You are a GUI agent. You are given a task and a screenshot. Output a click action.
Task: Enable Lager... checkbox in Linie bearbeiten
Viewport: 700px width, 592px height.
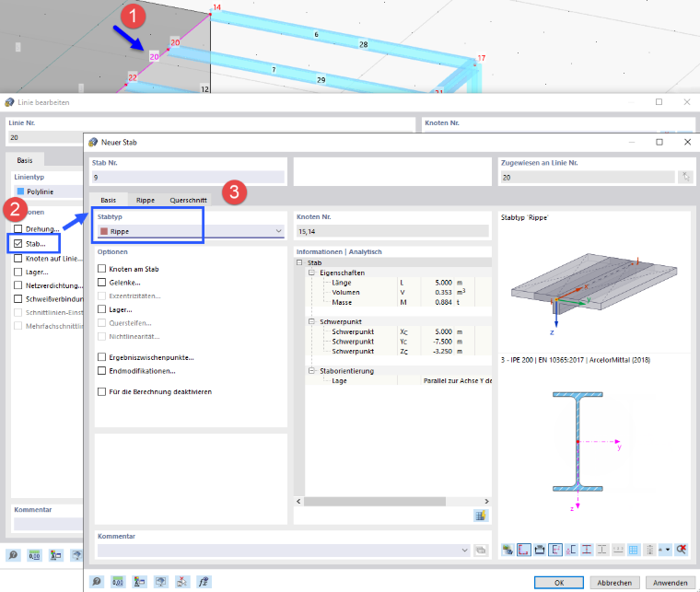pyautogui.click(x=17, y=272)
